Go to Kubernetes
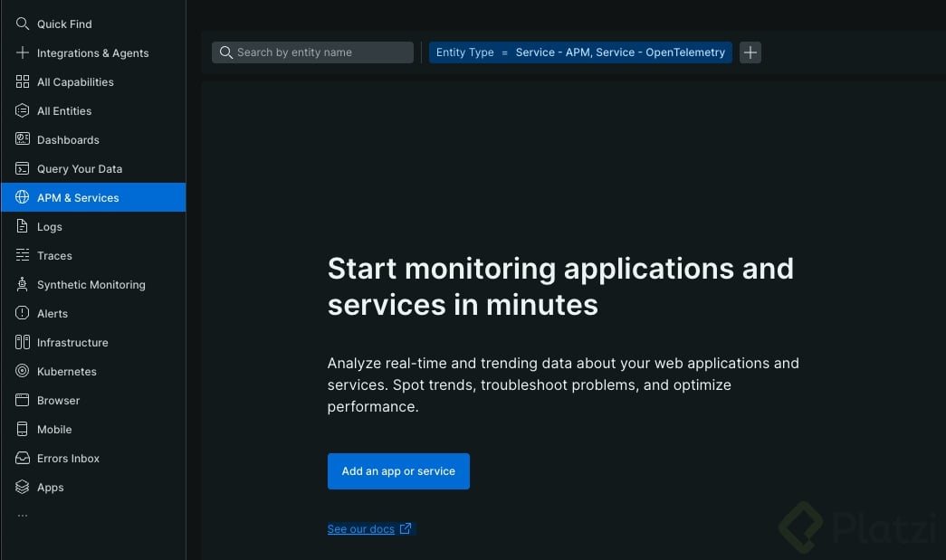Viewport: 946px width, 560px height. click(93, 371)
